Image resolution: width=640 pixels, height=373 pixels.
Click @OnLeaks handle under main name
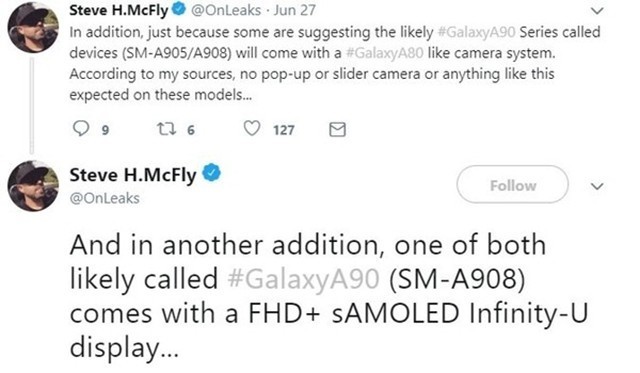pyautogui.click(x=104, y=198)
